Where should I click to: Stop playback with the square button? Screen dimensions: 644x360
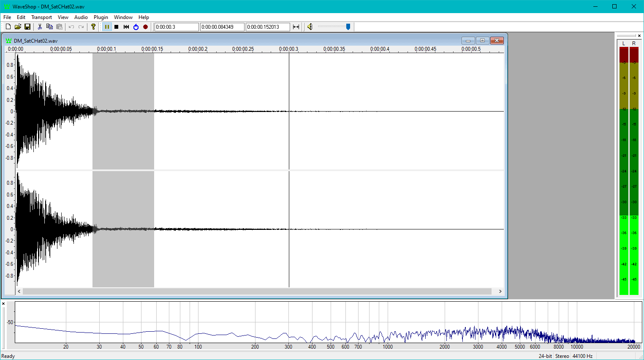117,27
